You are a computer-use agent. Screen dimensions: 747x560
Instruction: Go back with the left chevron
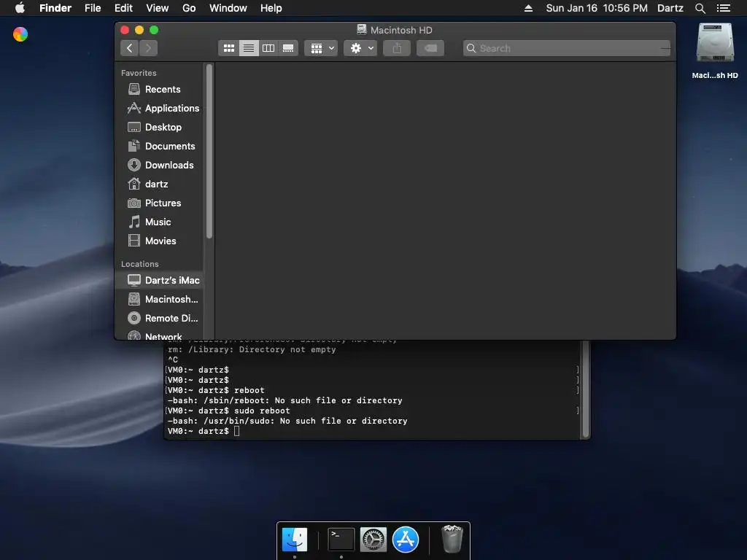click(x=130, y=48)
